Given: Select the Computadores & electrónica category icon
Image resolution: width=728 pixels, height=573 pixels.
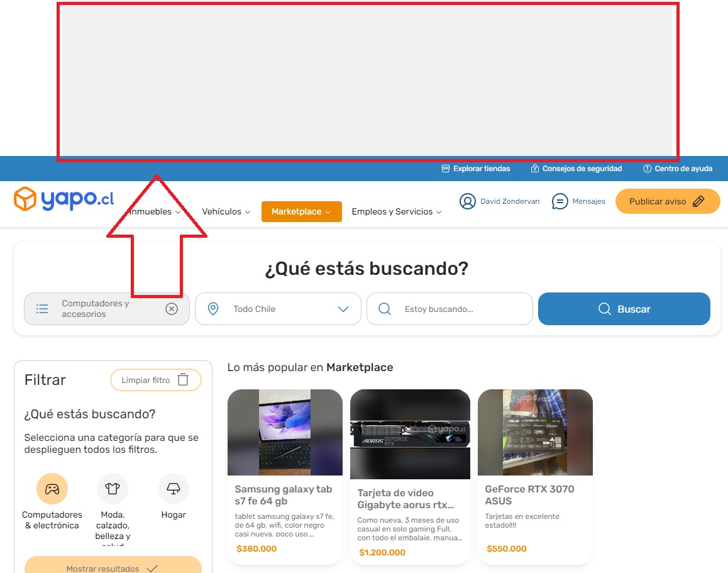Looking at the screenshot, I should (52, 488).
